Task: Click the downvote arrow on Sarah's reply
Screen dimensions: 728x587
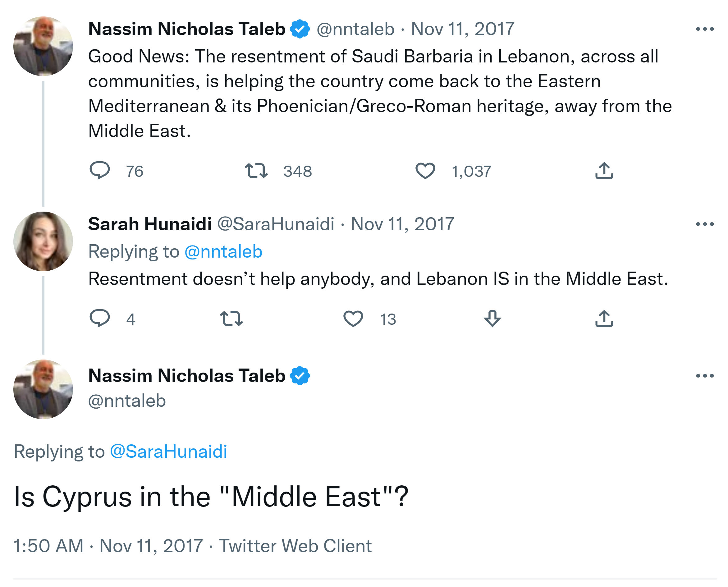Action: [492, 318]
